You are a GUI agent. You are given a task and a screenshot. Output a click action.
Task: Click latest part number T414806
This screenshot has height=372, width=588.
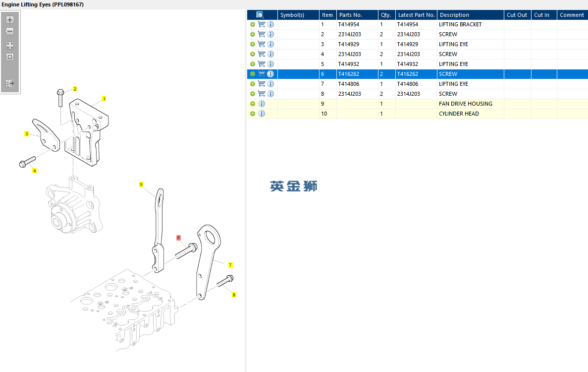408,84
